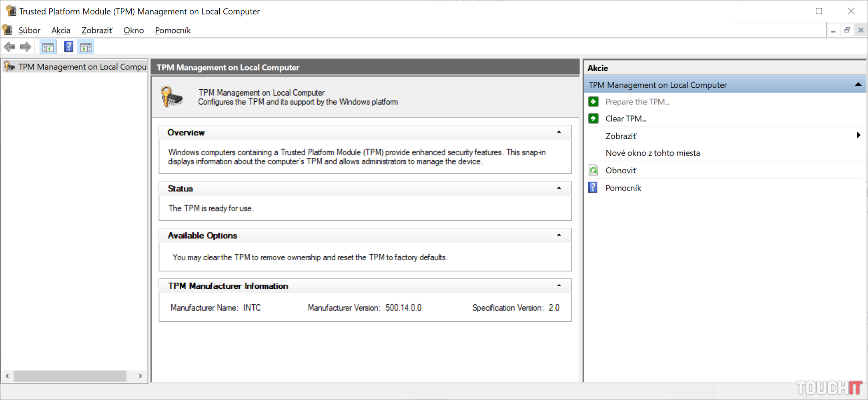Open the Okno menu
Screen dimensions: 868x400
134,30
